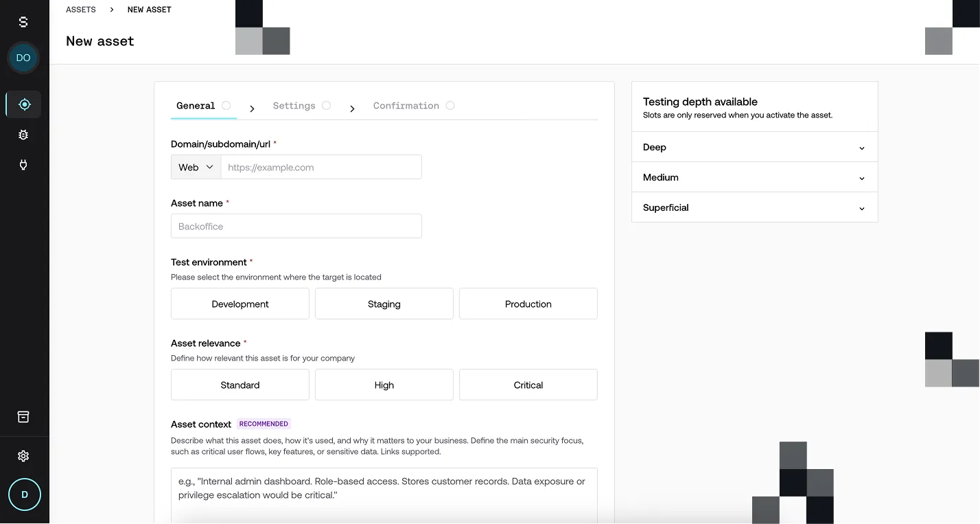The image size is (980, 524).
Task: Open the settings gear icon in sidebar
Action: click(x=23, y=456)
